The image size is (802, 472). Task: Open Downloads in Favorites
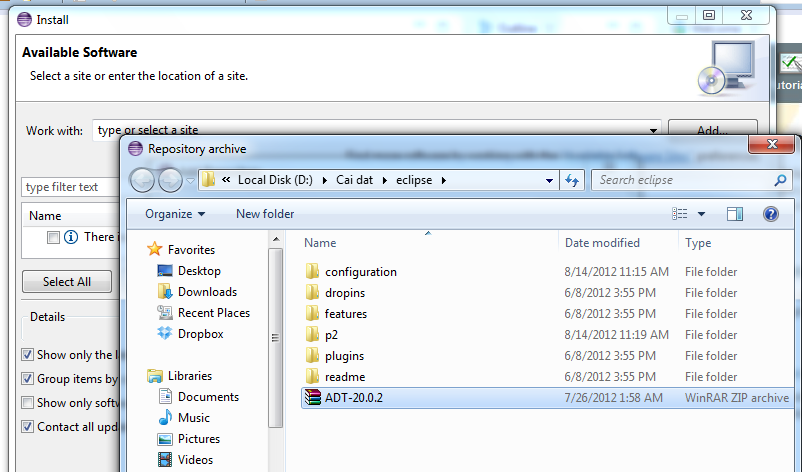click(x=207, y=291)
